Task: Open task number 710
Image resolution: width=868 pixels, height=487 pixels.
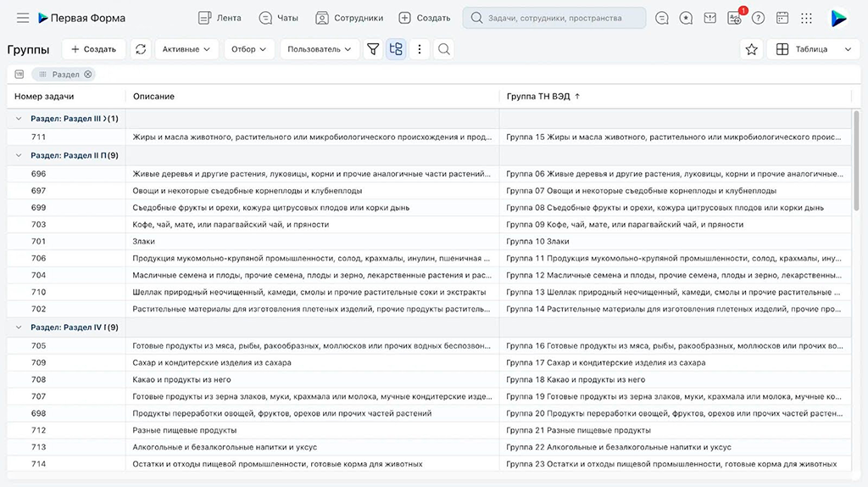Action: [x=39, y=292]
